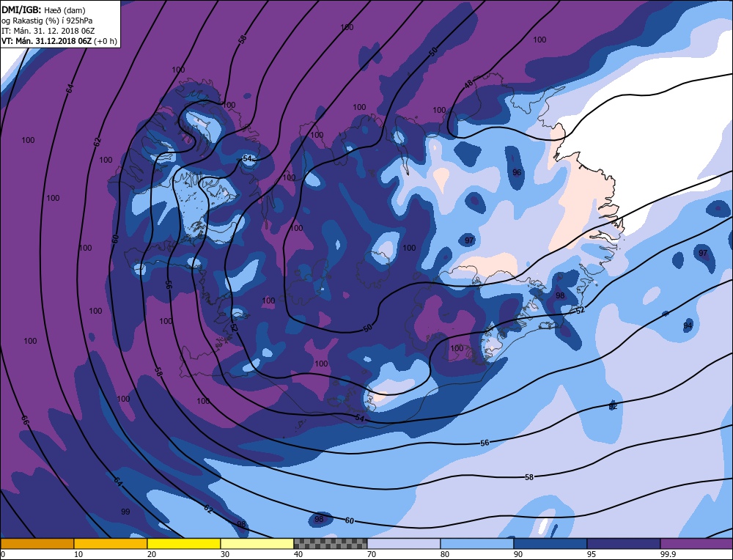Click the lavender 70–80 legend swatch
Image resolution: width=733 pixels, height=560 pixels.
pyautogui.click(x=403, y=543)
